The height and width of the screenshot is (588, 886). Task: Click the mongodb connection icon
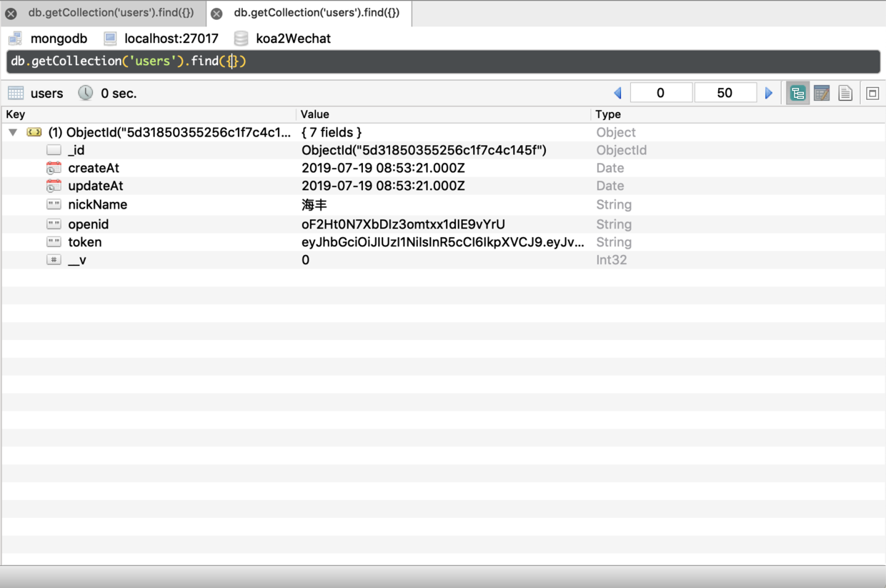(x=15, y=38)
